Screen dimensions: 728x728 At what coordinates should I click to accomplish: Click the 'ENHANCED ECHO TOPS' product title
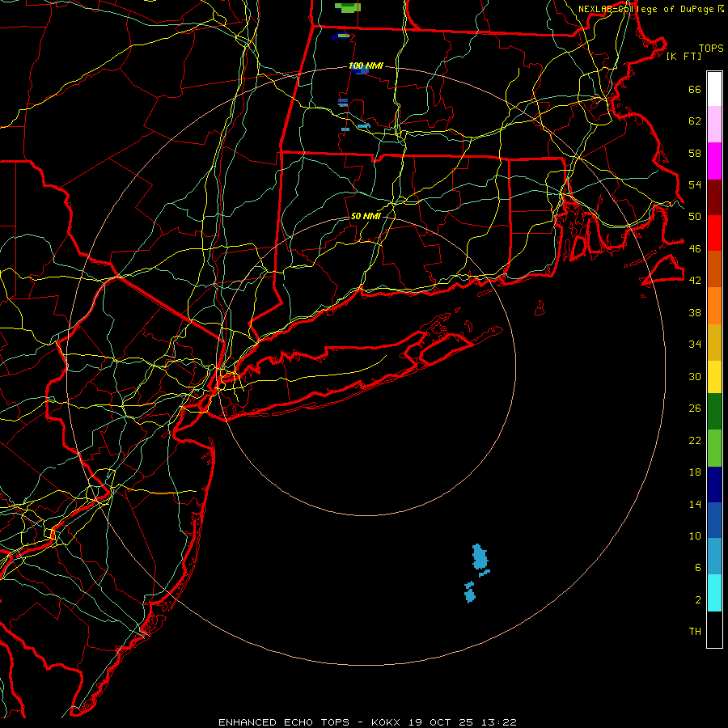[x=284, y=722]
